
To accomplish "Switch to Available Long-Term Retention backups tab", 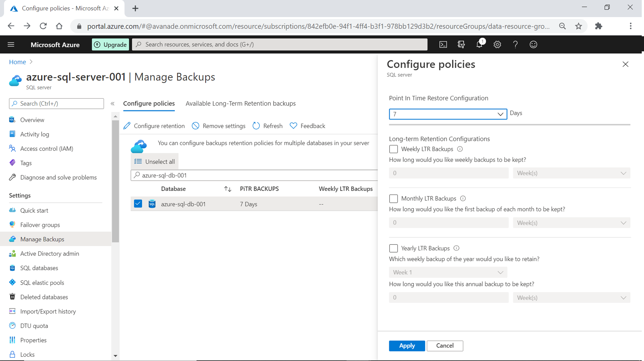I will pos(241,103).
